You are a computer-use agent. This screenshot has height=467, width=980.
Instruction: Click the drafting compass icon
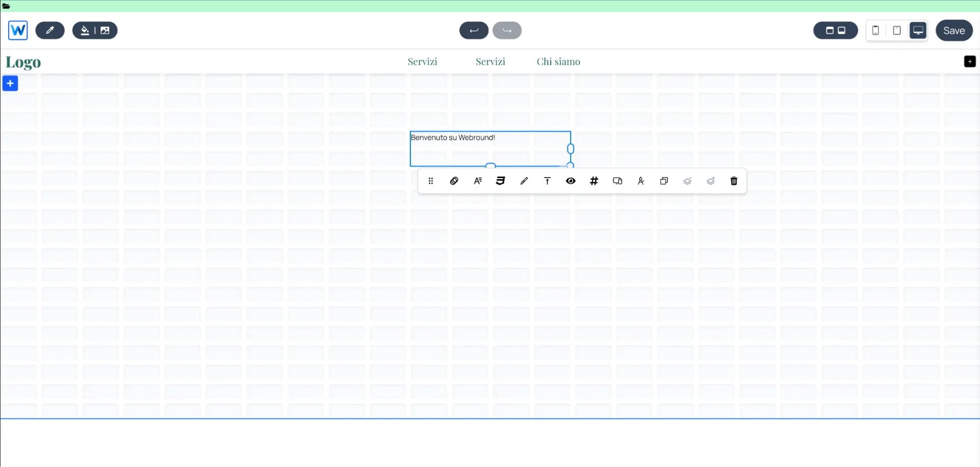click(x=641, y=181)
